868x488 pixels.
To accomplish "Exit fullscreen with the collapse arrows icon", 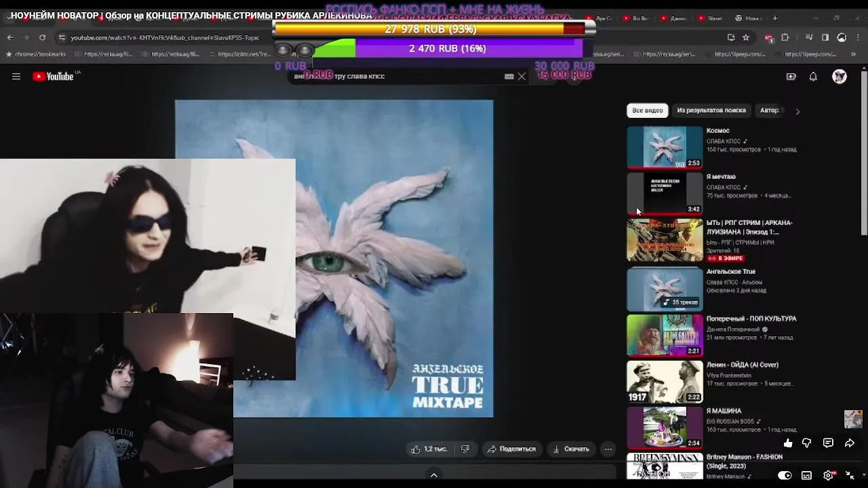I will [x=850, y=475].
